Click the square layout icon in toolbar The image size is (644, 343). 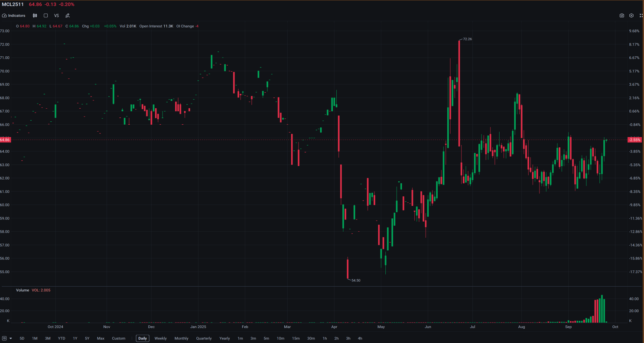pyautogui.click(x=46, y=16)
